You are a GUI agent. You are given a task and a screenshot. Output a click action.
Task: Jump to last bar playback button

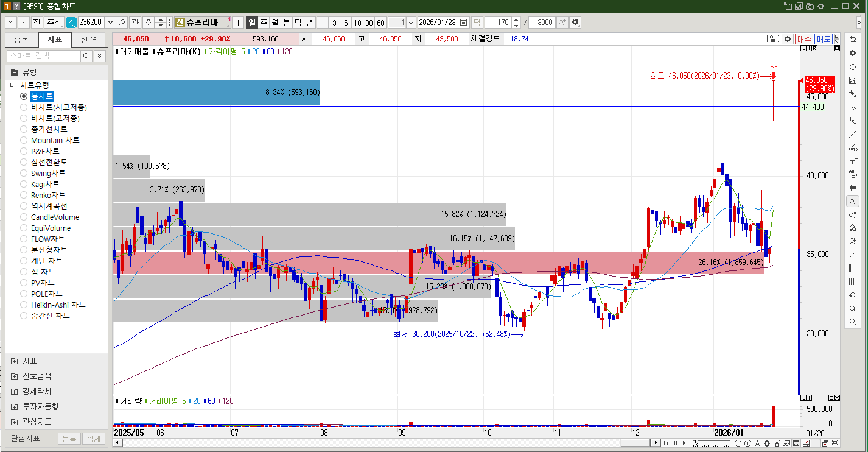coord(685,443)
